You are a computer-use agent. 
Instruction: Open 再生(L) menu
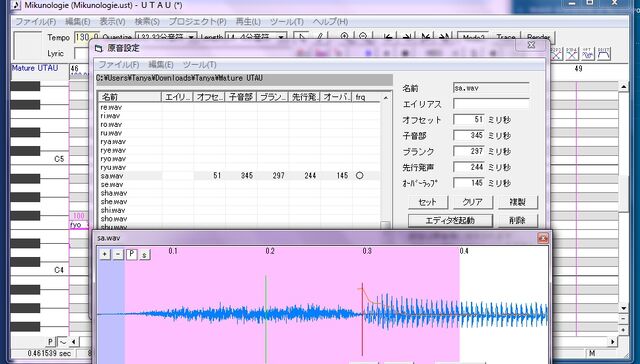248,22
